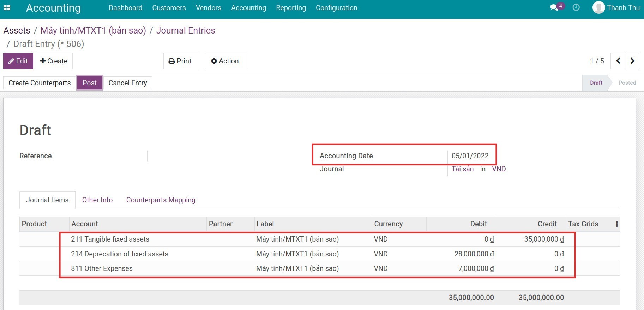Click the Create Counterparts button

click(x=40, y=83)
